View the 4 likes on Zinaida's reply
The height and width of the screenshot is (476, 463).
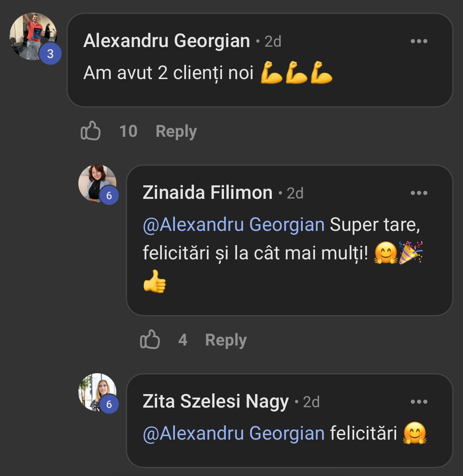coord(182,340)
